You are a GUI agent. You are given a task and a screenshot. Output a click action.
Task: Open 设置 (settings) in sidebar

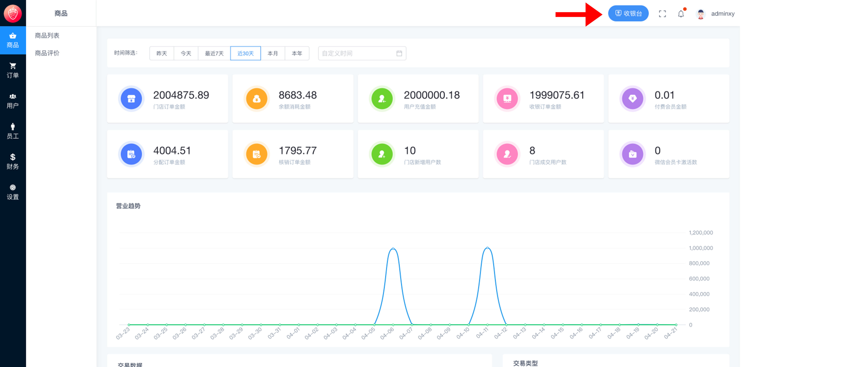tap(13, 192)
